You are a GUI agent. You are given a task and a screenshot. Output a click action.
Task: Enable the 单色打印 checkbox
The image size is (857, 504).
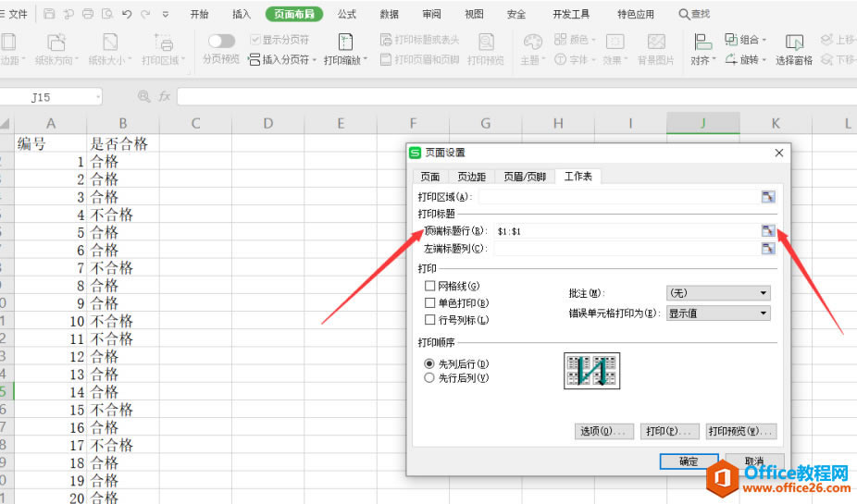[x=429, y=302]
